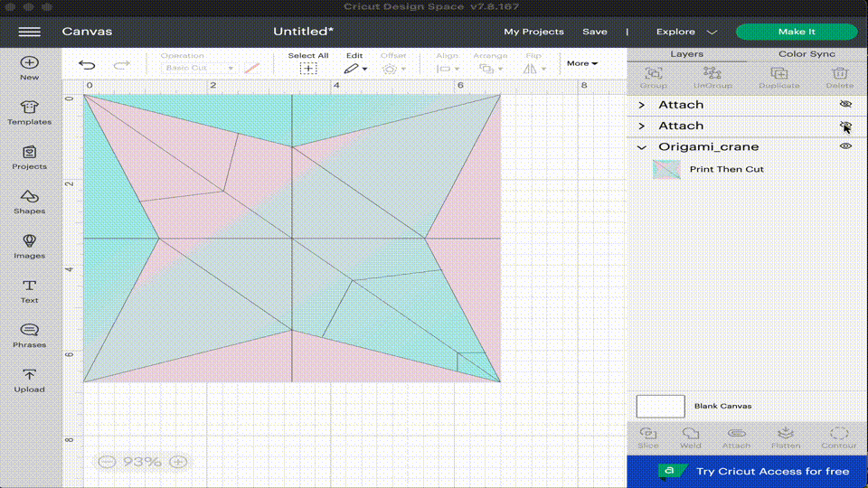This screenshot has height=488, width=868.
Task: Hide the Origami_crane layer
Action: 845,146
